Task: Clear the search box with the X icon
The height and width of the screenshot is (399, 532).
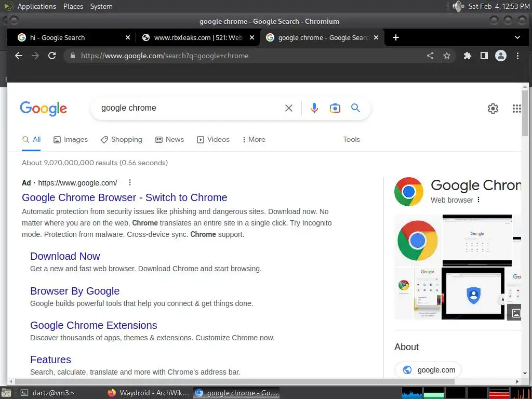Action: point(289,108)
